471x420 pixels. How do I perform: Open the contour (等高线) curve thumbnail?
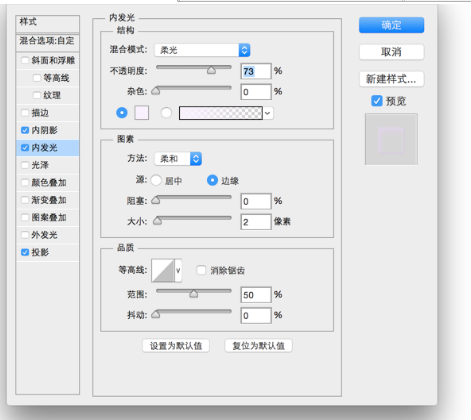pos(163,270)
